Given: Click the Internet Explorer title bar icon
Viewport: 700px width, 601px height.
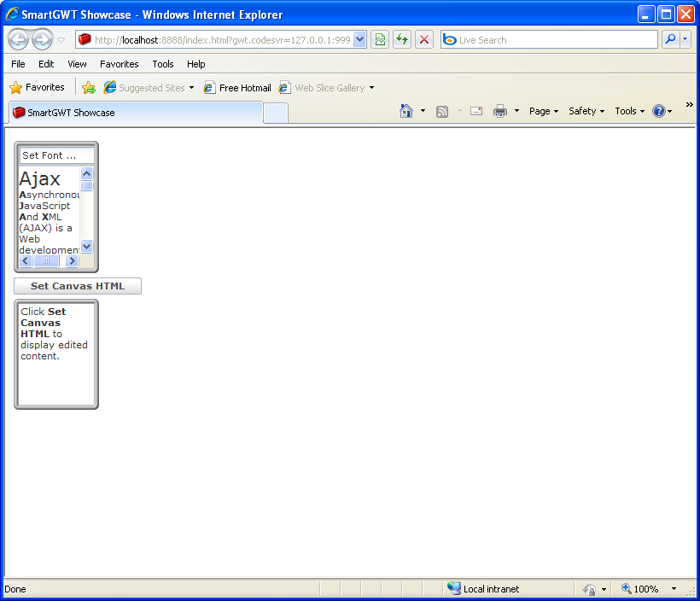Looking at the screenshot, I should (12, 15).
